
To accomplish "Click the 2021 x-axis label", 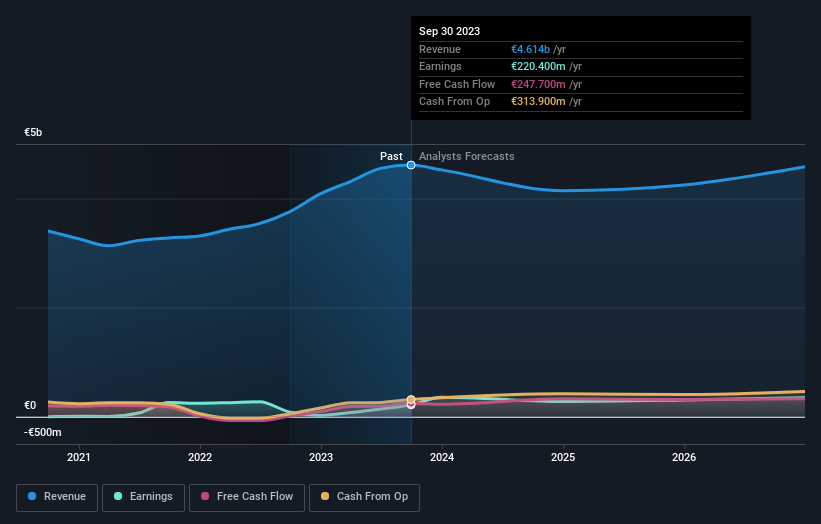I will click(79, 458).
